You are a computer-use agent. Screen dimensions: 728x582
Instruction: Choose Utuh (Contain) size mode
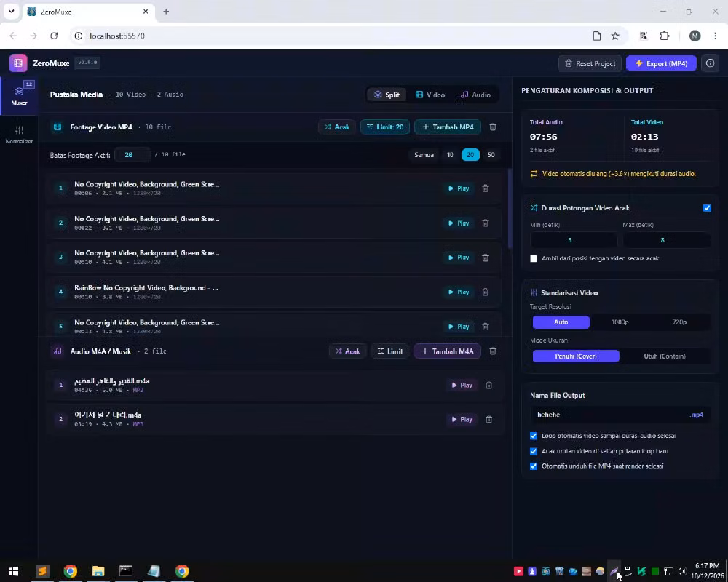pyautogui.click(x=665, y=356)
